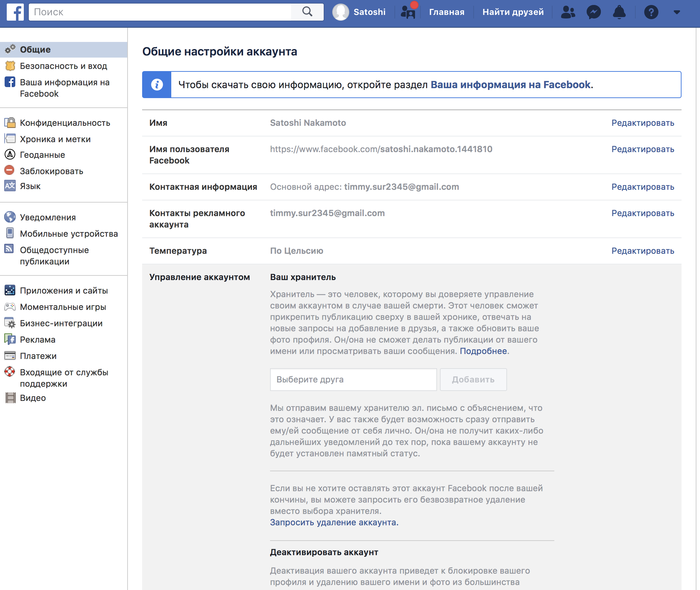Click Запросить удаление аккаунта link
This screenshot has width=700, height=590.
pyautogui.click(x=334, y=522)
